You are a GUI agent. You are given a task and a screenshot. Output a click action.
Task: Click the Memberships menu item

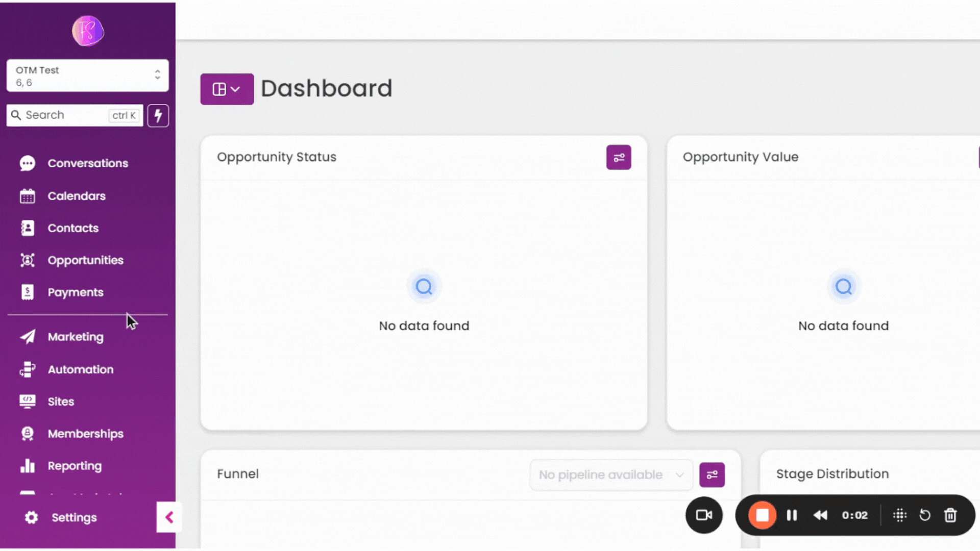[x=85, y=433]
